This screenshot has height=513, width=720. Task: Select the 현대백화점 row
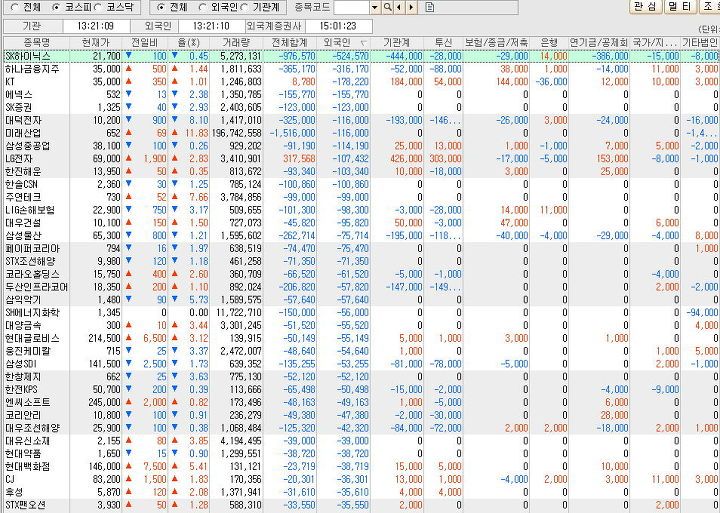click(361, 467)
